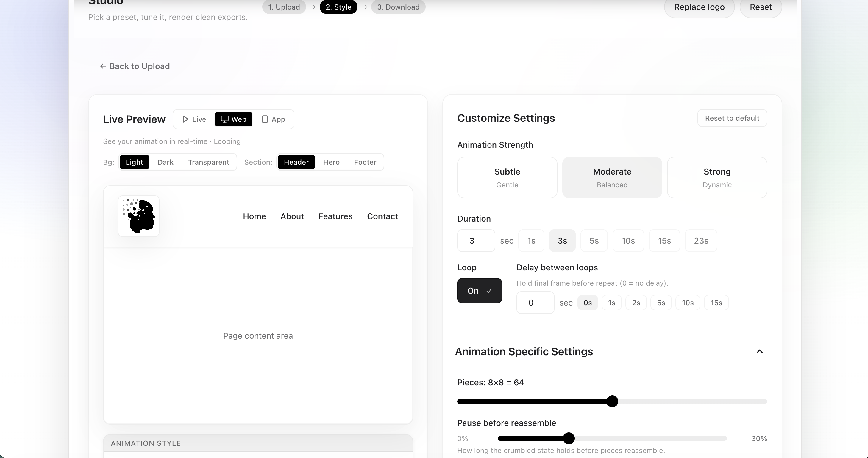Switch to Web preview using monitor icon

click(x=233, y=119)
